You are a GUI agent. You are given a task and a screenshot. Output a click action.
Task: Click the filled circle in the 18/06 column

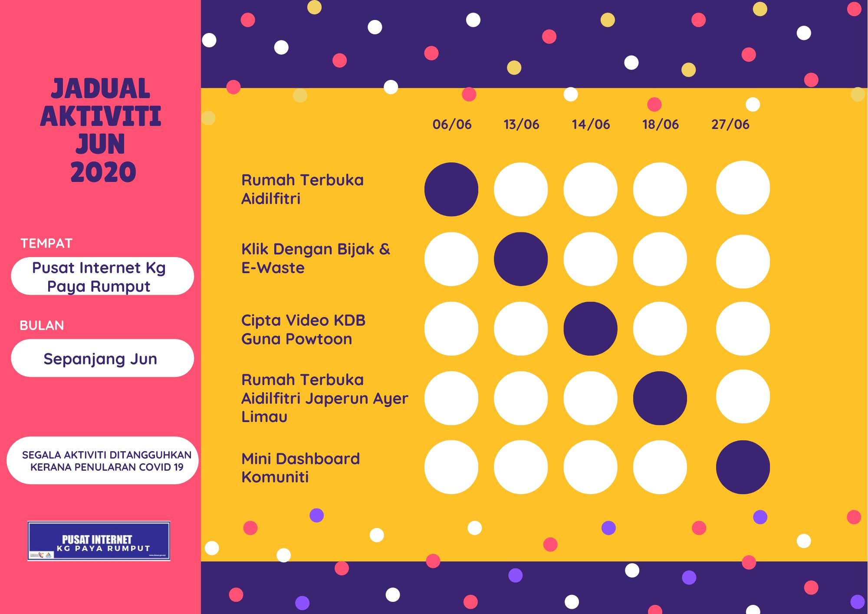(660, 398)
